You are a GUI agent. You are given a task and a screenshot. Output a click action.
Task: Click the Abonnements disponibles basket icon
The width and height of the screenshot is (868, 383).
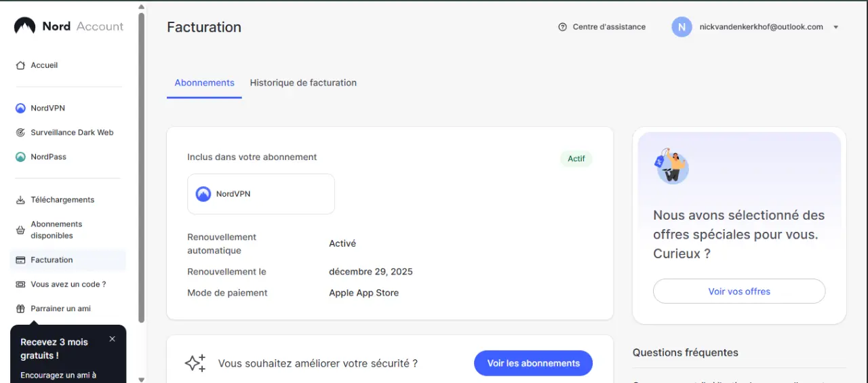20,230
